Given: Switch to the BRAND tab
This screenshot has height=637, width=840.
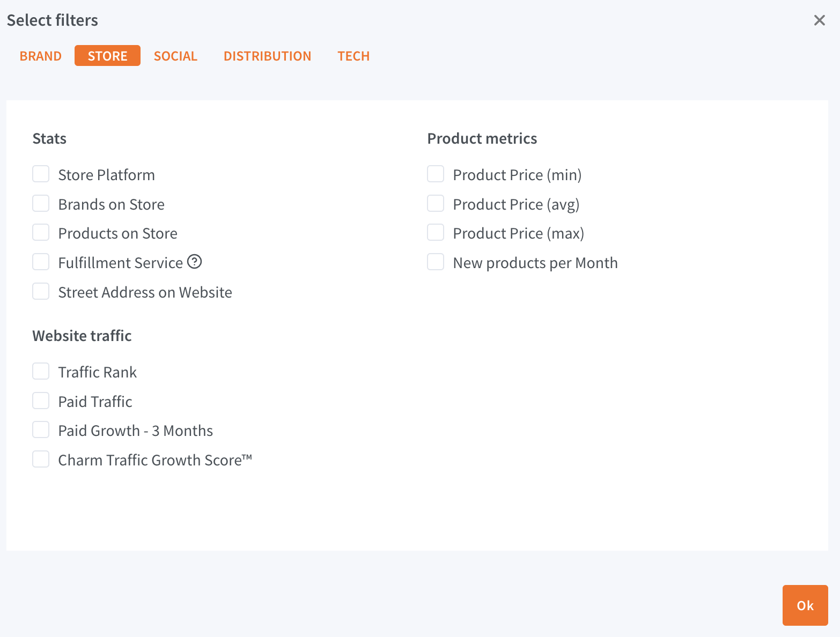Looking at the screenshot, I should [41, 56].
